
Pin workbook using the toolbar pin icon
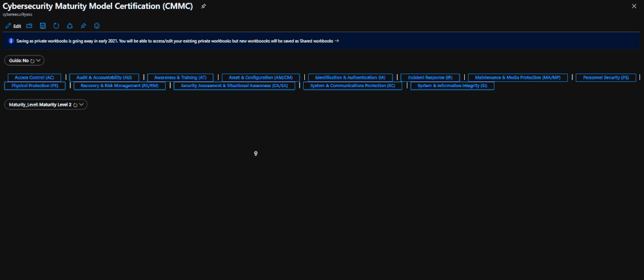[x=83, y=26]
